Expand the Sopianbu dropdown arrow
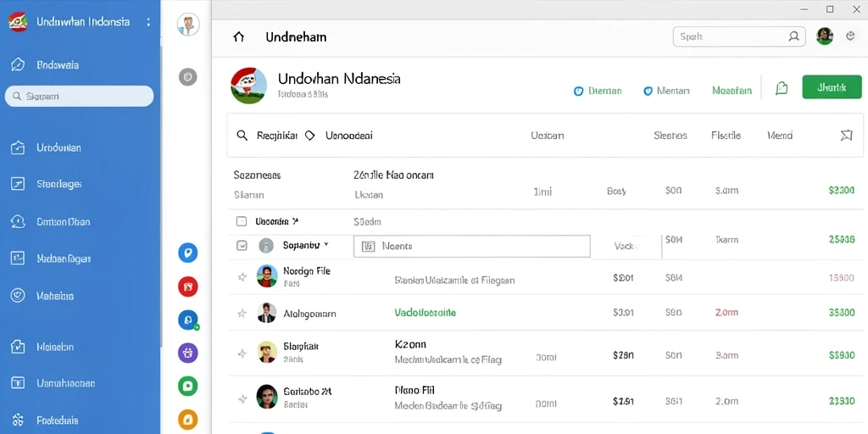The image size is (868, 434). 326,244
